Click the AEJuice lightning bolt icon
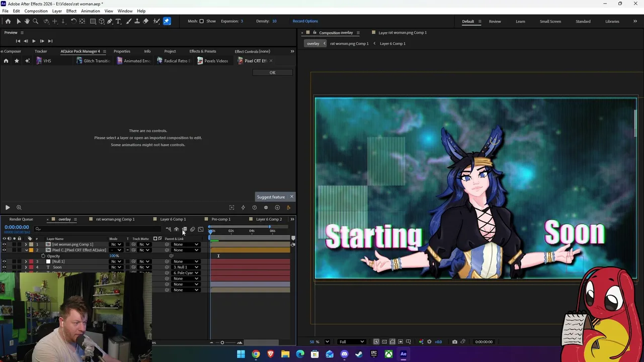 pos(243,207)
